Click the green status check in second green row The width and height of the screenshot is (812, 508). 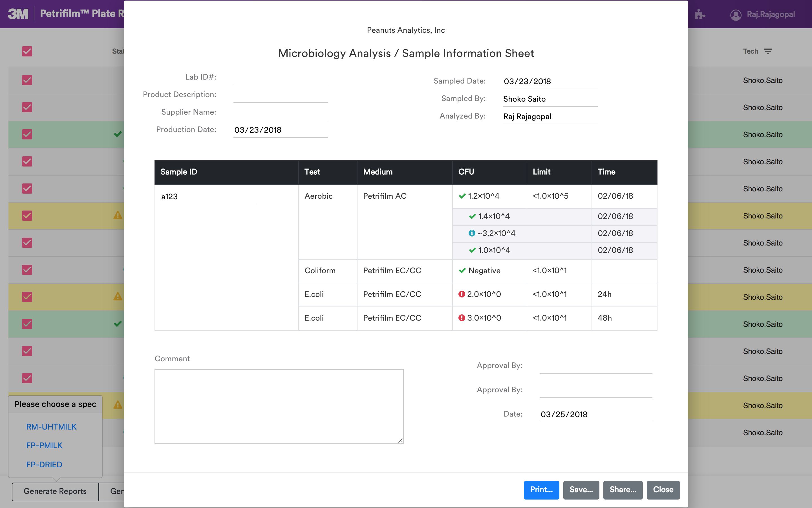click(118, 324)
